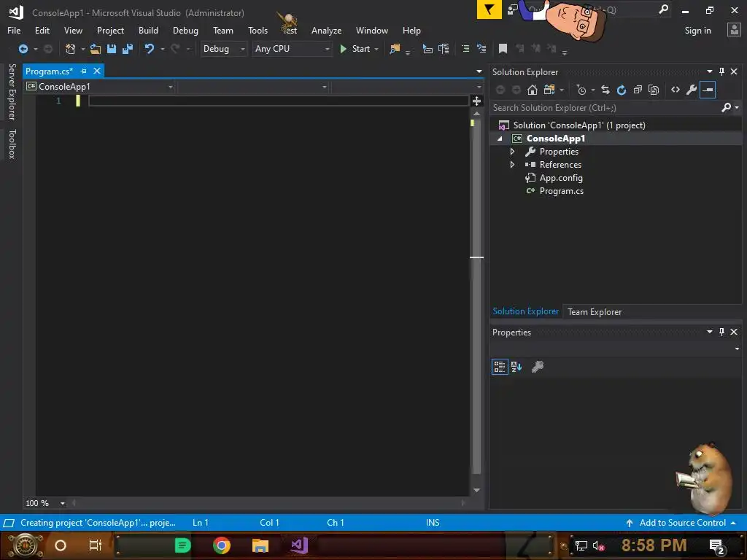
Task: Click the Pending Changes Filter clock icon
Action: 581,90
